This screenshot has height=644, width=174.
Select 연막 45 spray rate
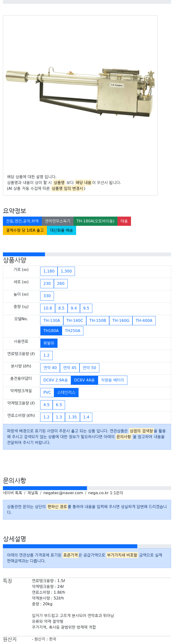(70, 368)
